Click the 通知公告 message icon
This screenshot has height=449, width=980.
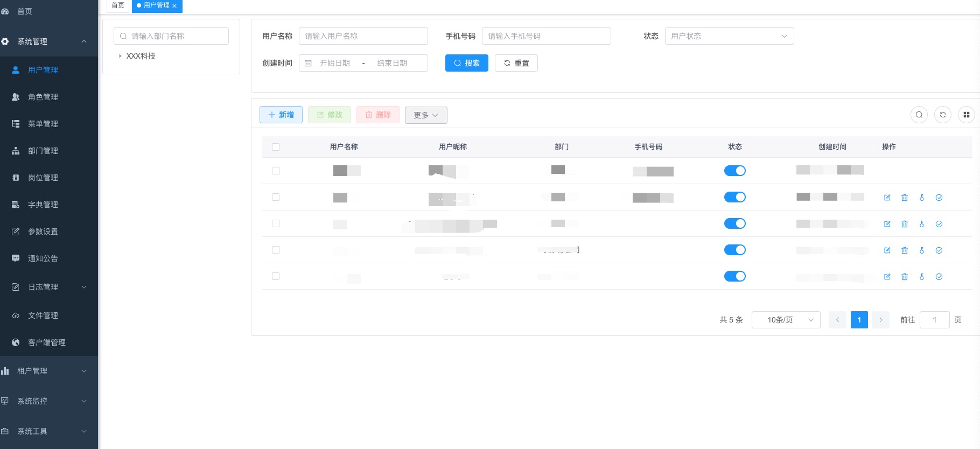16,258
